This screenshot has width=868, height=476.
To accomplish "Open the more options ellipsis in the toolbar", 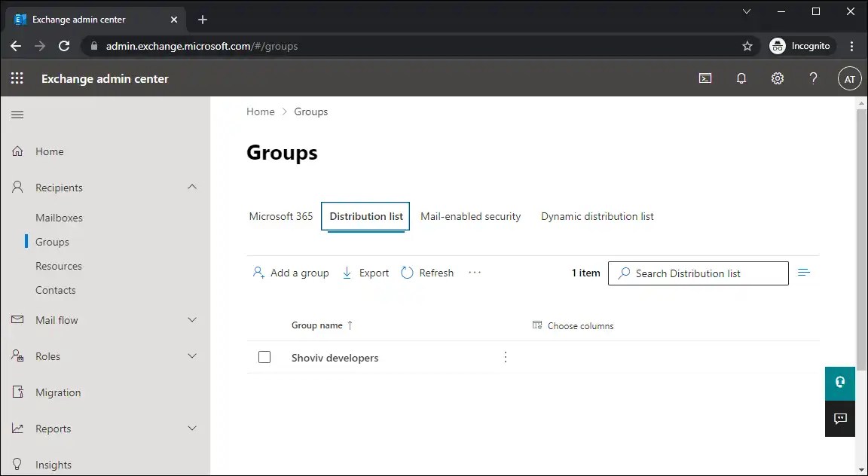I will click(474, 273).
